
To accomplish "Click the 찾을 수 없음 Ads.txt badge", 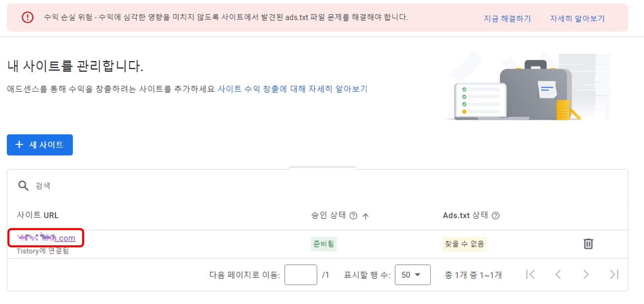I will (x=464, y=244).
